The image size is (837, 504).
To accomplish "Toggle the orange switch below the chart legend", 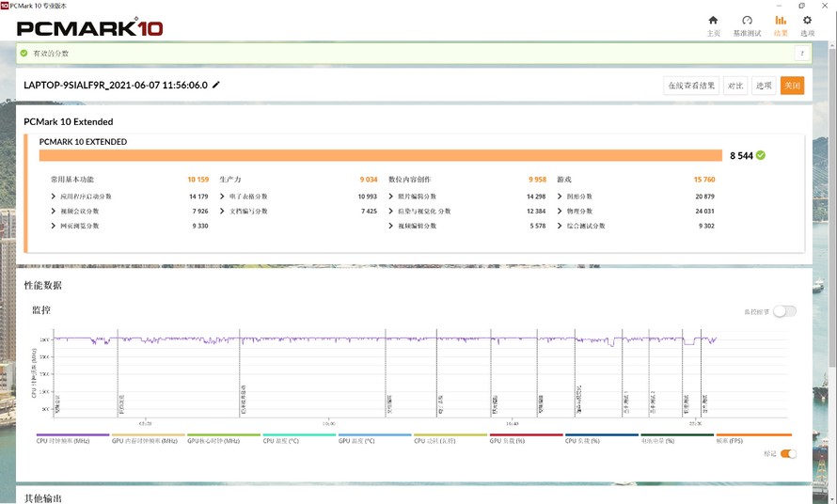I will coord(788,454).
